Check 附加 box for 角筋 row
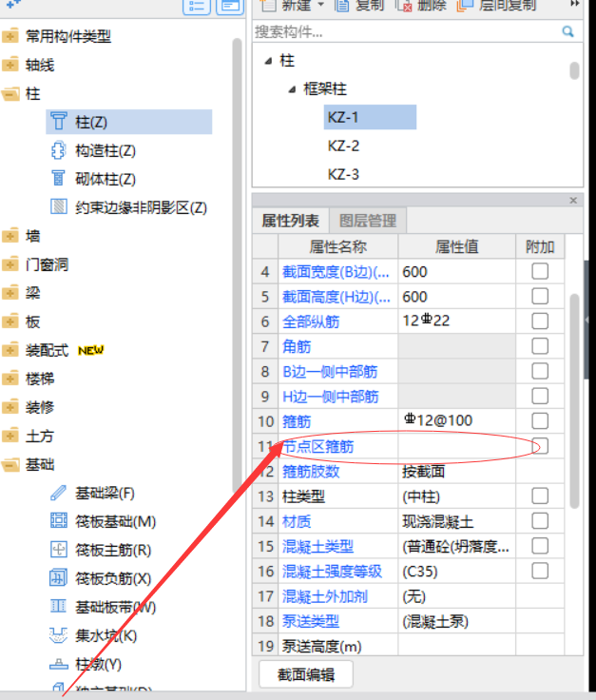This screenshot has height=700, width=596. click(x=540, y=346)
